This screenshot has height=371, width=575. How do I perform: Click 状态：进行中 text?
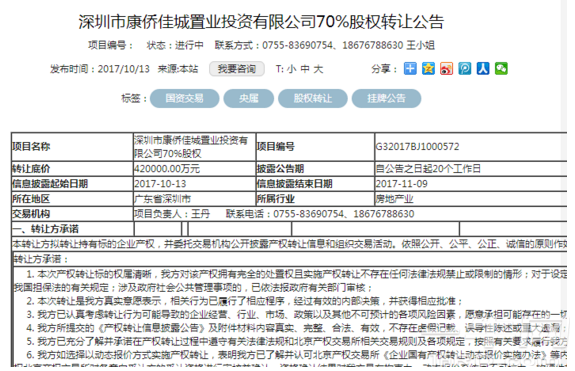[x=175, y=45]
